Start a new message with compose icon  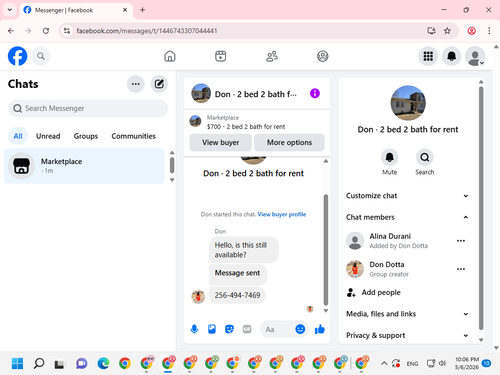point(159,84)
